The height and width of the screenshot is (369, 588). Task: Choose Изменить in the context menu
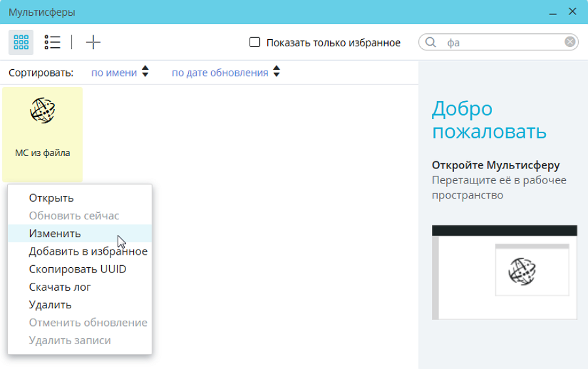(x=55, y=233)
